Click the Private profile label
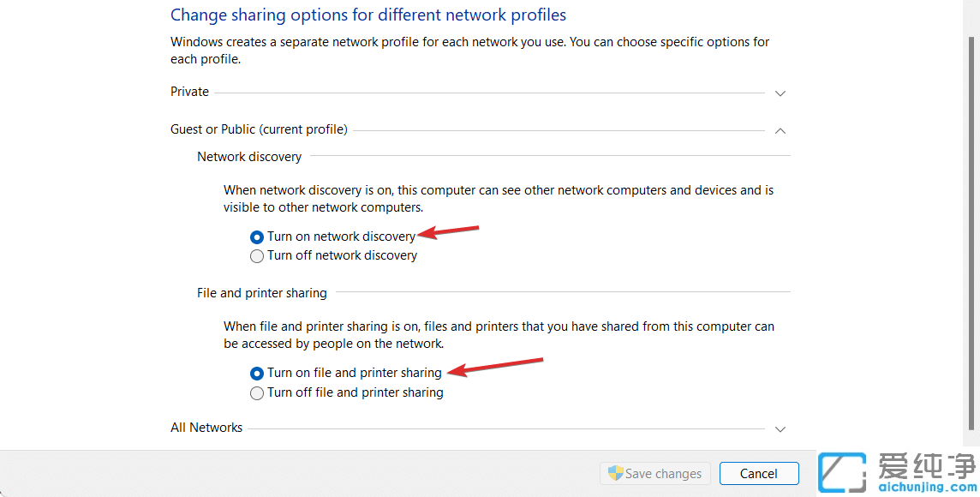Screen dimensions: 980x497 coord(189,92)
